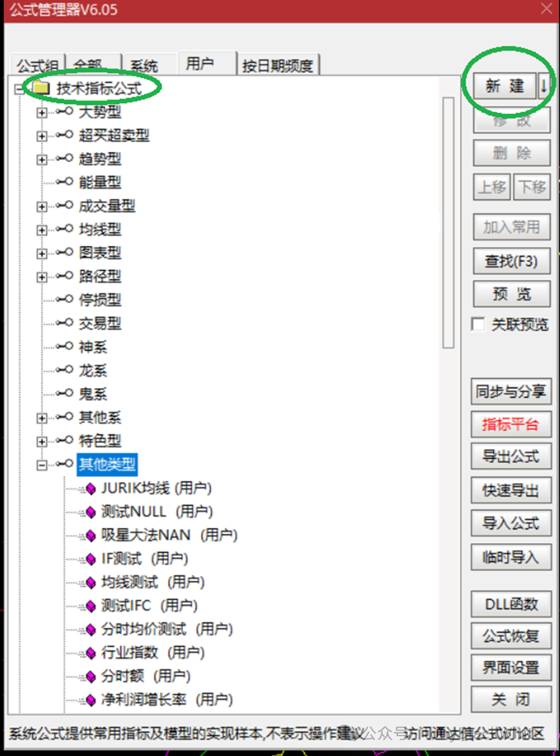Click the node icon next to 龙系
The image size is (560, 756).
[65, 370]
